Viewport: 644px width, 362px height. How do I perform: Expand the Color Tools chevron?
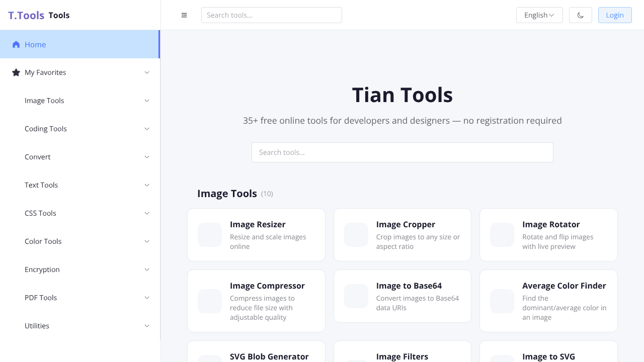pos(147,241)
